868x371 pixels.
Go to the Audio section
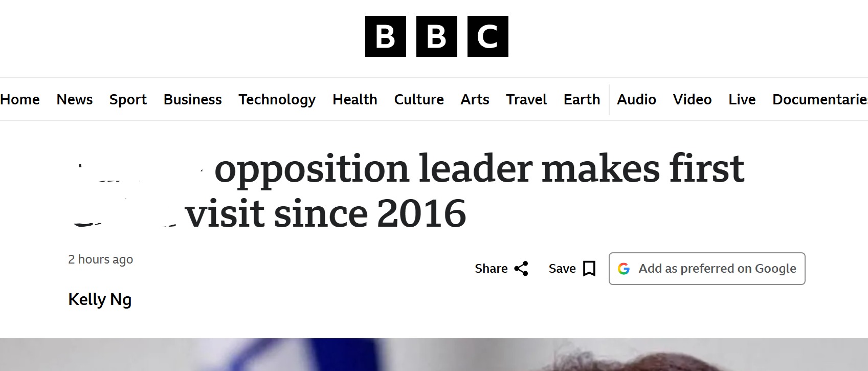point(636,99)
